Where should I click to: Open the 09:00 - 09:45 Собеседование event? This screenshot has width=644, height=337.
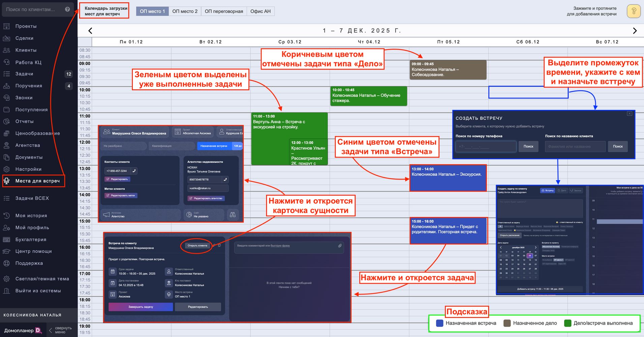coord(448,70)
